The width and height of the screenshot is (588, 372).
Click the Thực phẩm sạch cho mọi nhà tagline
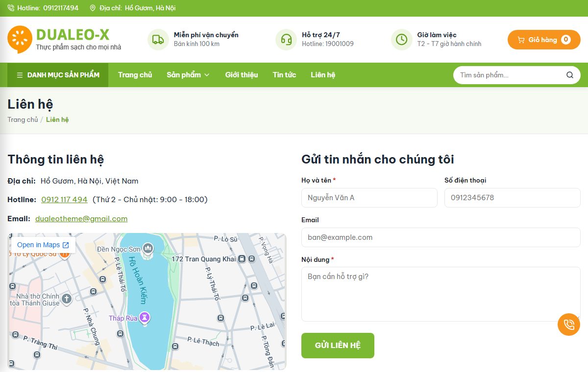point(78,47)
